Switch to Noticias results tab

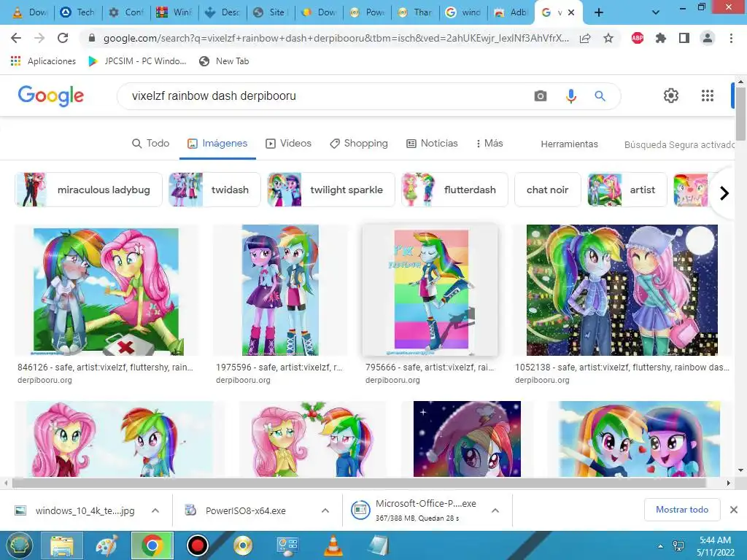pyautogui.click(x=432, y=144)
